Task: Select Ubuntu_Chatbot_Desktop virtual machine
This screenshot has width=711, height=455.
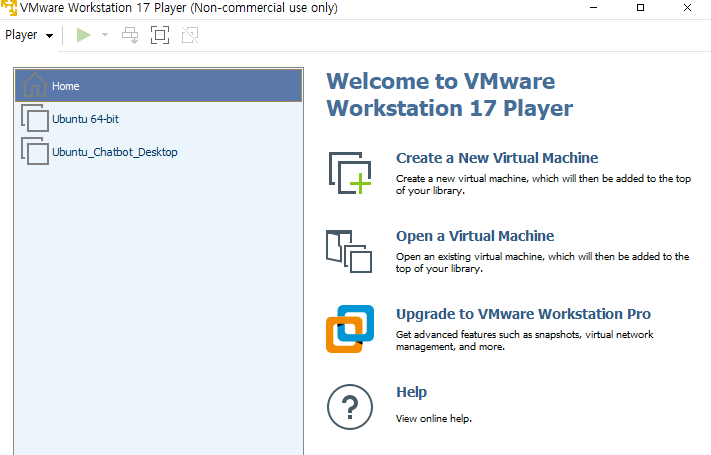Action: coord(159,152)
